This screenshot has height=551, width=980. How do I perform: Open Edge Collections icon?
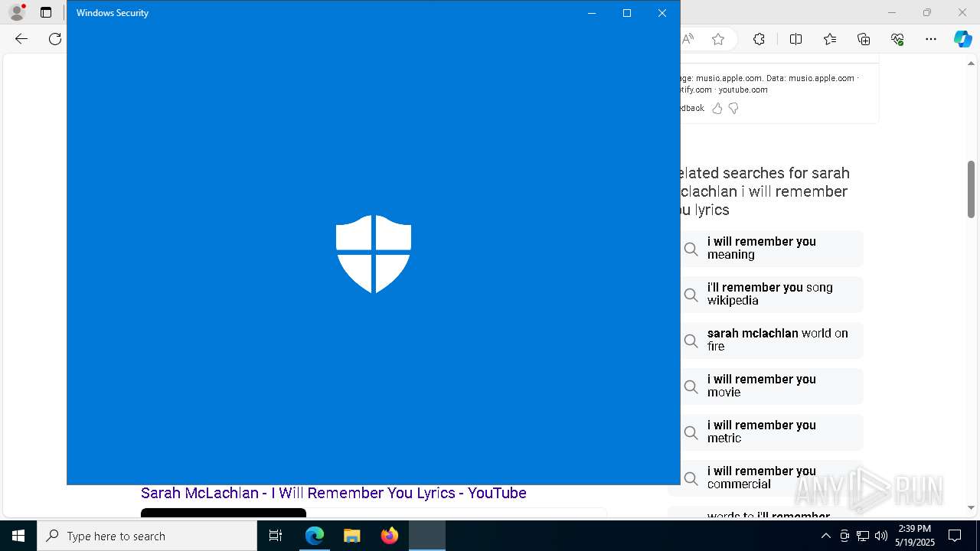(x=864, y=39)
